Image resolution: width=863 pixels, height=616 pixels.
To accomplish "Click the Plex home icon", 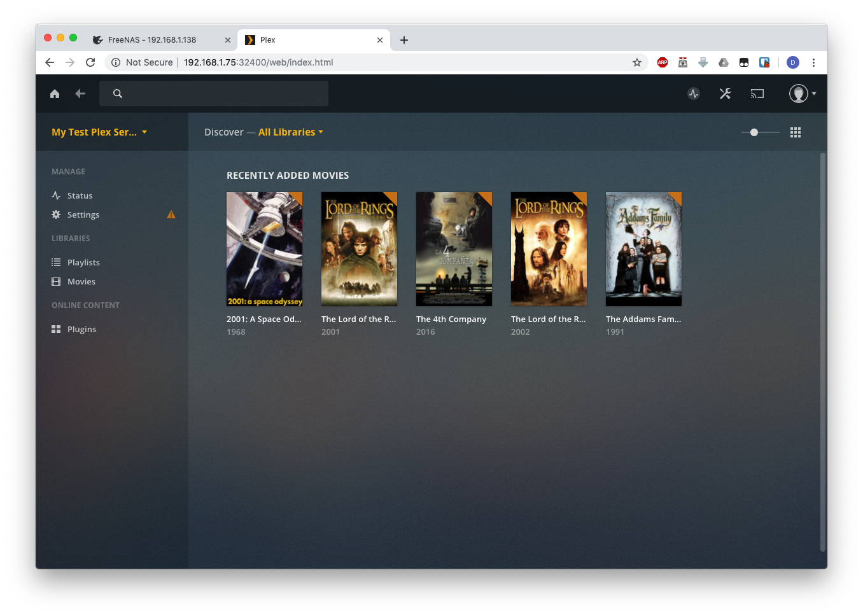I will (x=55, y=94).
